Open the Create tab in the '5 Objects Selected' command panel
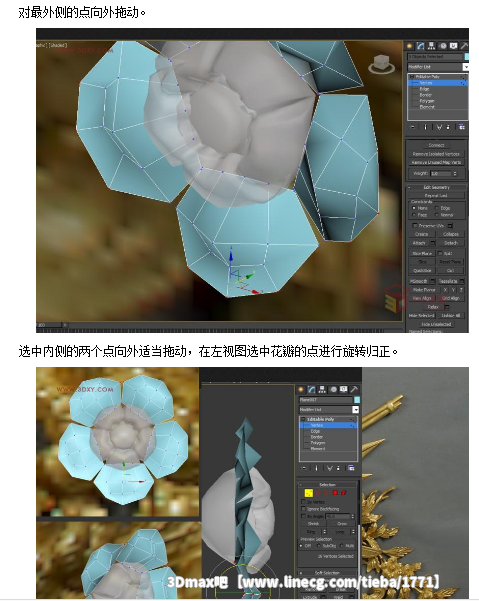Viewport: 479px width, 601px height. (409, 46)
